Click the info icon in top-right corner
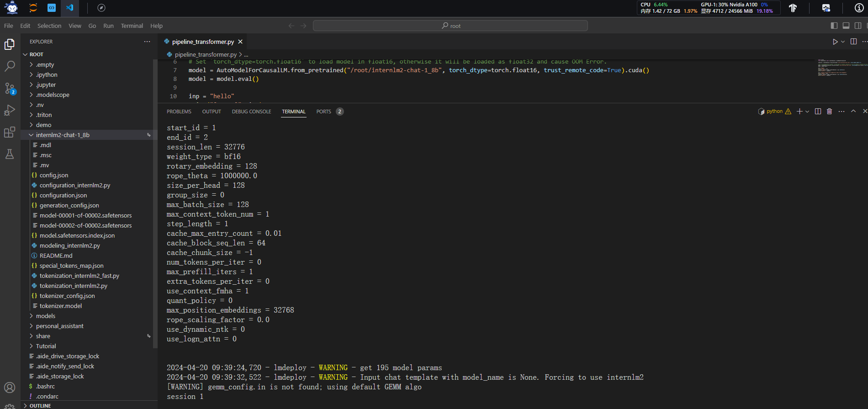 point(859,8)
